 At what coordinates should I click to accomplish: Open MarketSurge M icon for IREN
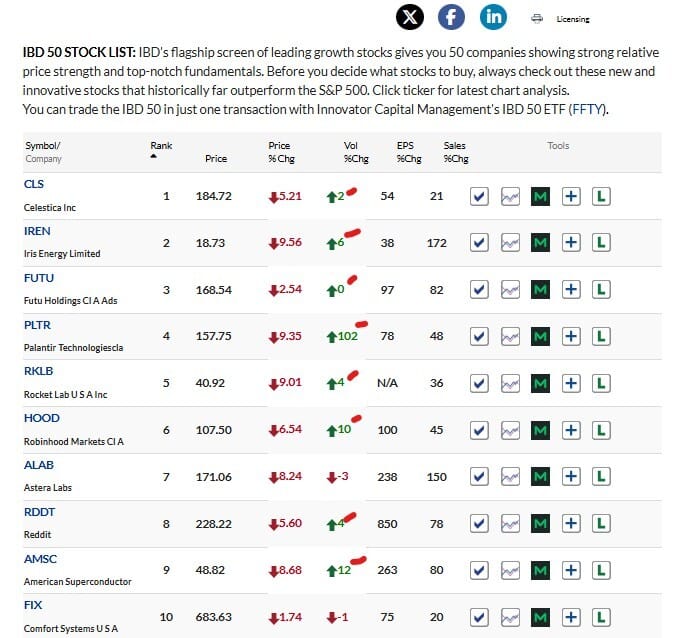pos(540,243)
